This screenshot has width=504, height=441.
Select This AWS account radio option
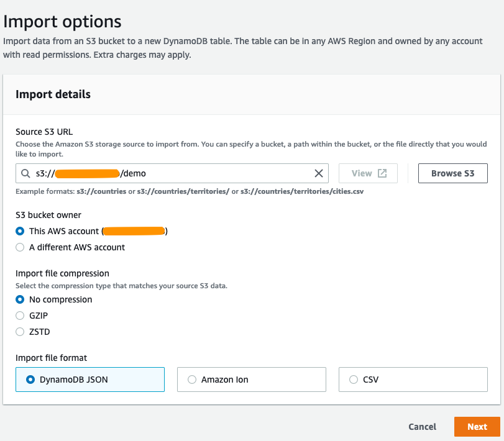point(20,231)
